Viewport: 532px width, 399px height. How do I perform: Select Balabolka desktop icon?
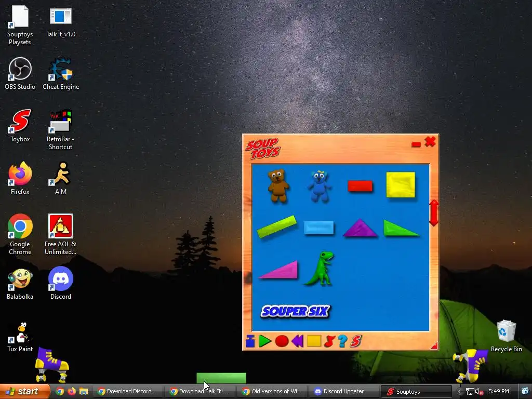point(20,284)
